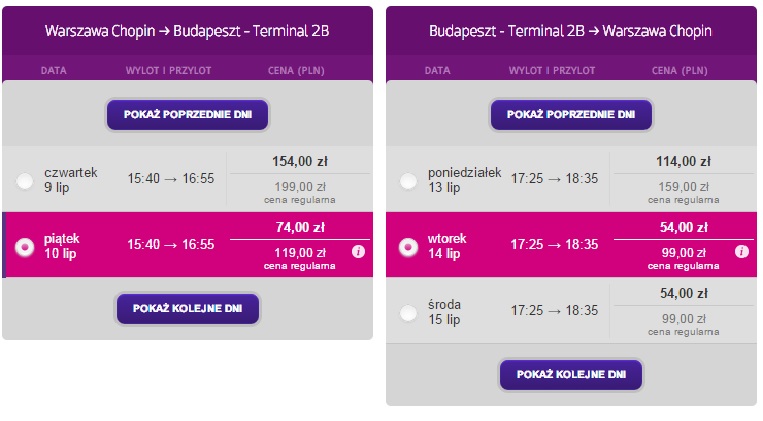Click 17:25 → 18:35 time on środa row
763x421 pixels.
click(x=554, y=311)
